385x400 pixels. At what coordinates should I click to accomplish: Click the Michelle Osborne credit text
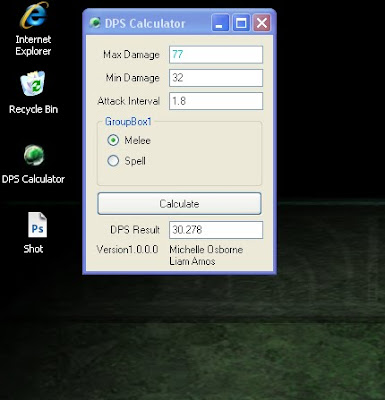pyautogui.click(x=206, y=249)
